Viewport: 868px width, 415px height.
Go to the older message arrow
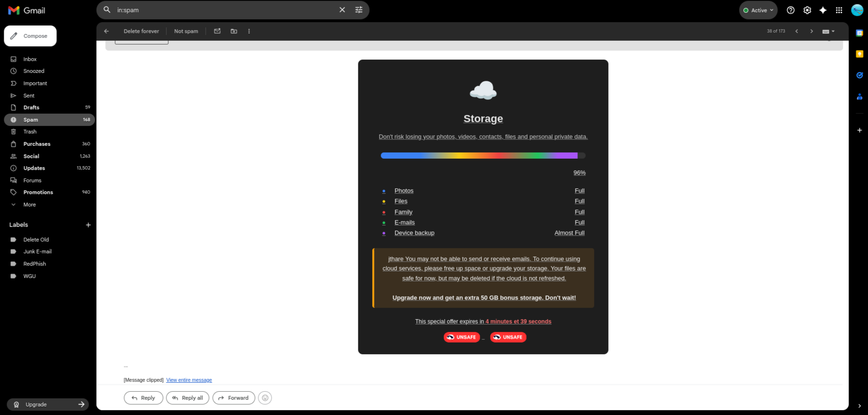[812, 31]
